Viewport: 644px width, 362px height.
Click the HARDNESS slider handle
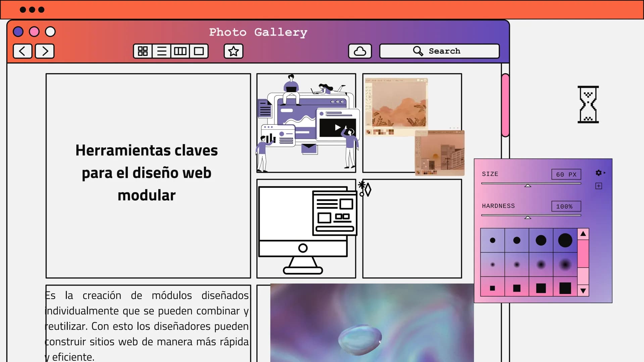coord(528,218)
